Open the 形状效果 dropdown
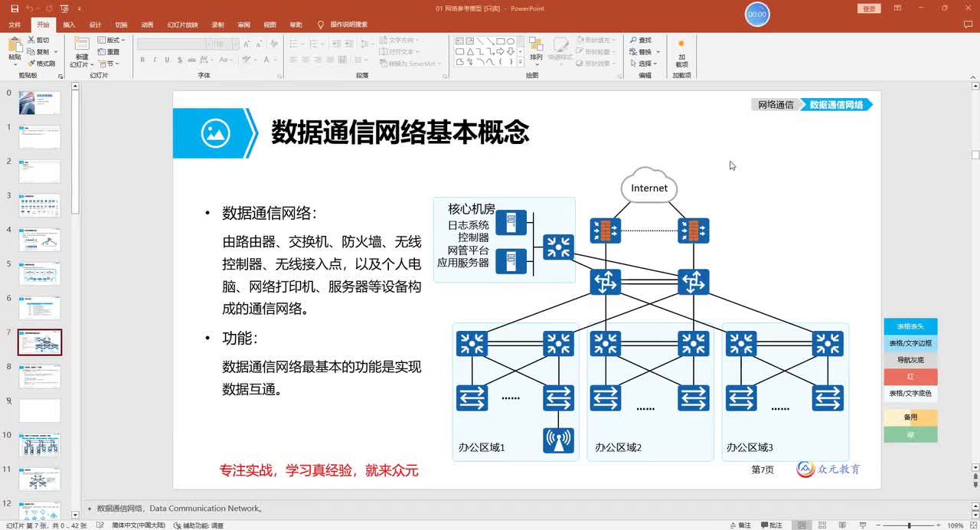This screenshot has width=980, height=530. (x=597, y=64)
